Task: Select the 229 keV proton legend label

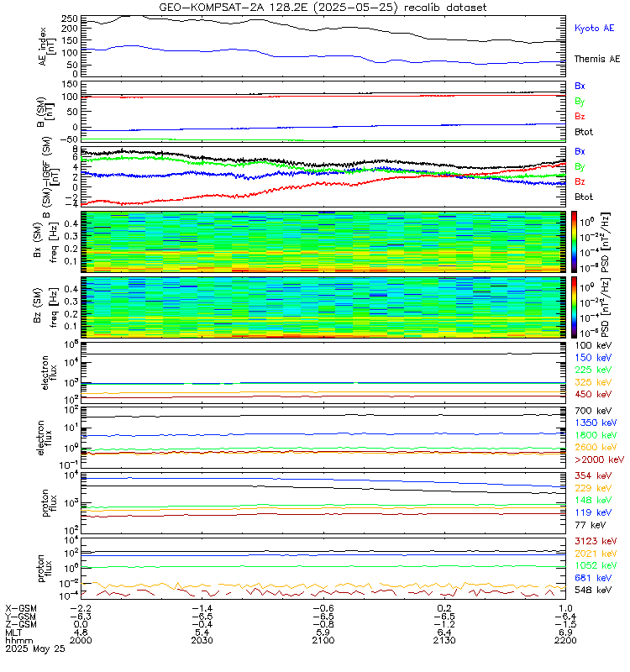Action: pyautogui.click(x=593, y=488)
